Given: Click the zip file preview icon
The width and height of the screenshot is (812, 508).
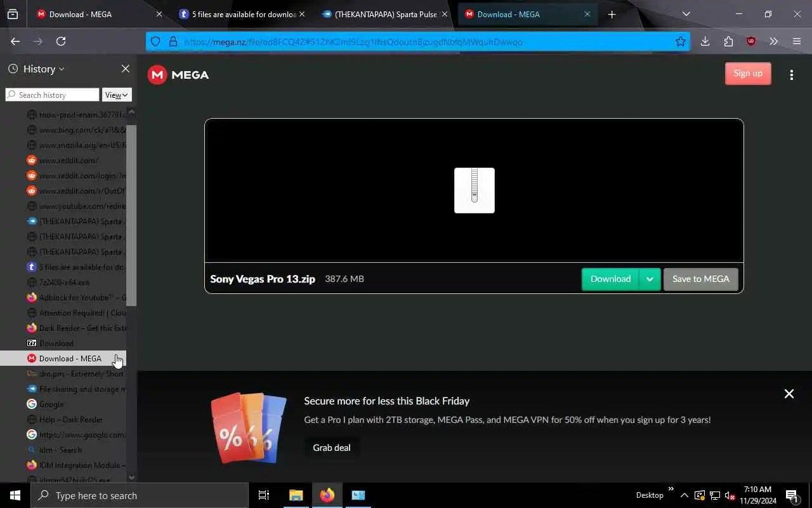Looking at the screenshot, I should point(475,190).
